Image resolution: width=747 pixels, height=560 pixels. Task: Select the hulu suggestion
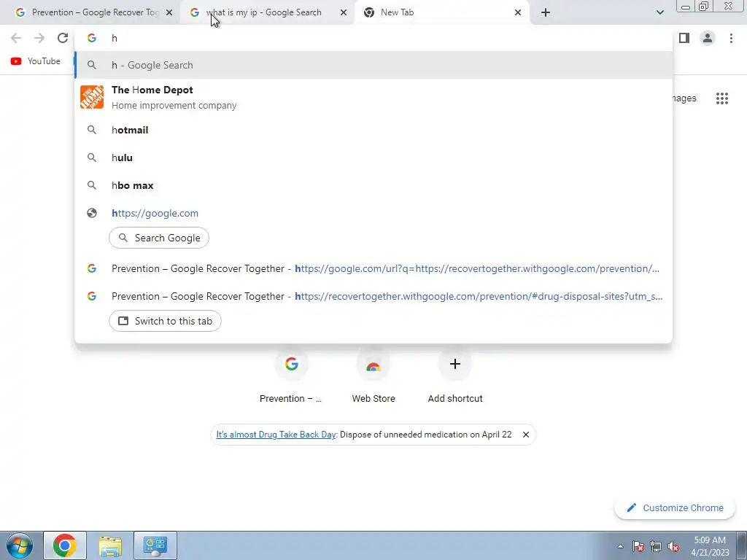point(373,157)
